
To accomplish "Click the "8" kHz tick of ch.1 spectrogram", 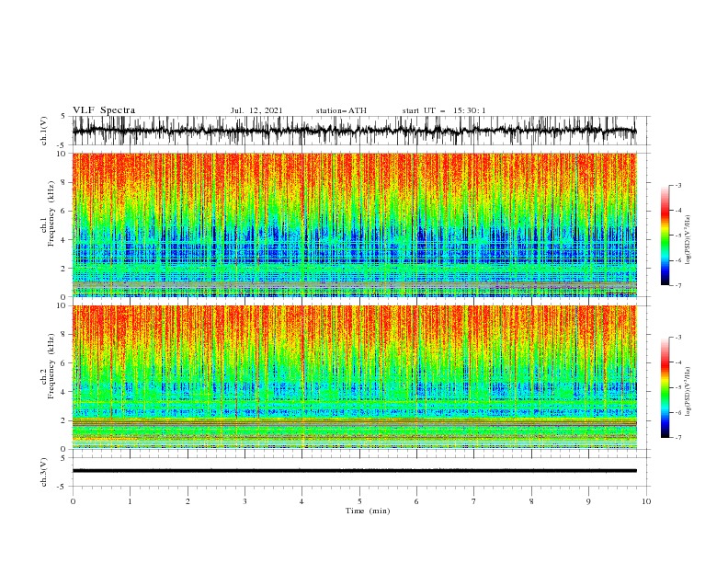I will (64, 182).
